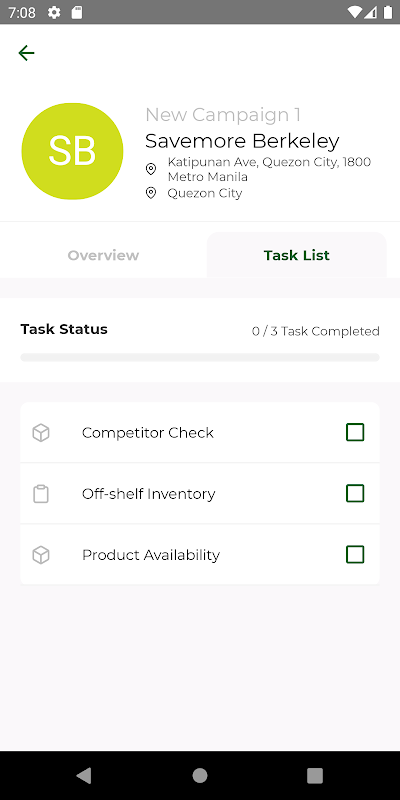
Task: Select the Task List tab
Action: (296, 255)
